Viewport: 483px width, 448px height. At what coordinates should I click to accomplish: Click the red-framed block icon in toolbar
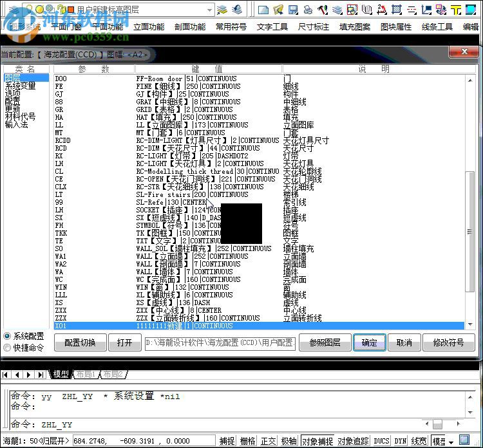pyautogui.click(x=352, y=10)
